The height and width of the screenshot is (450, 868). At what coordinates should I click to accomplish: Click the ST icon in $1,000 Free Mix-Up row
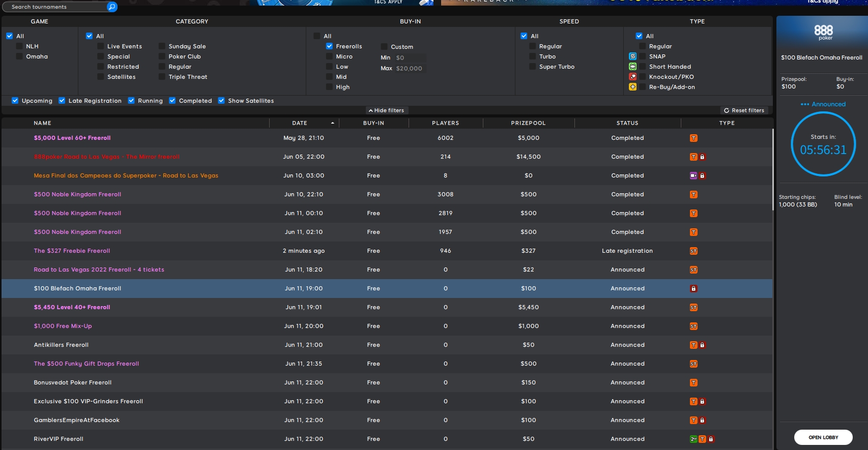point(693,326)
